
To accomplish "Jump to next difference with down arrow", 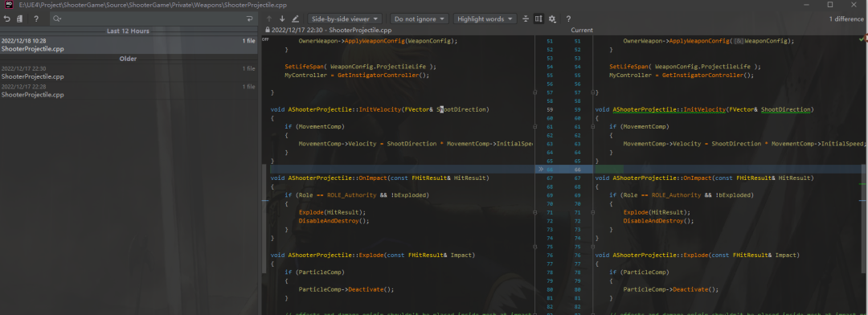I will [282, 18].
